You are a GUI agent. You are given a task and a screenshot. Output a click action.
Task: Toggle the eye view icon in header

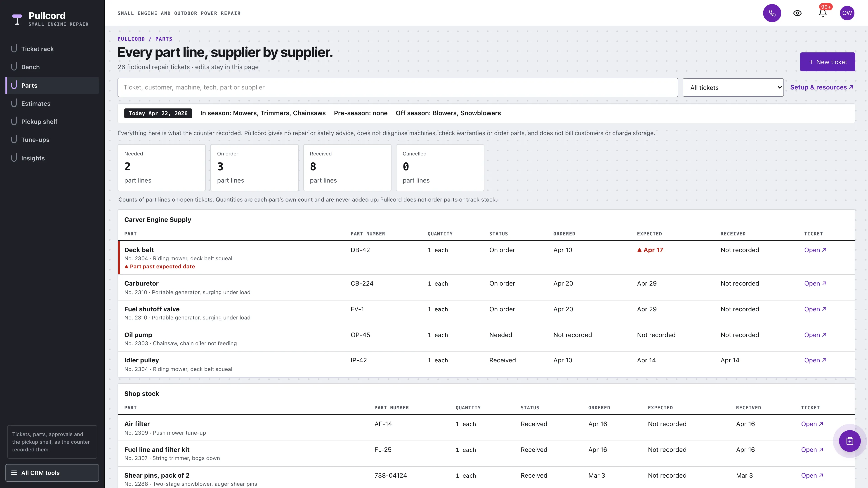point(797,13)
